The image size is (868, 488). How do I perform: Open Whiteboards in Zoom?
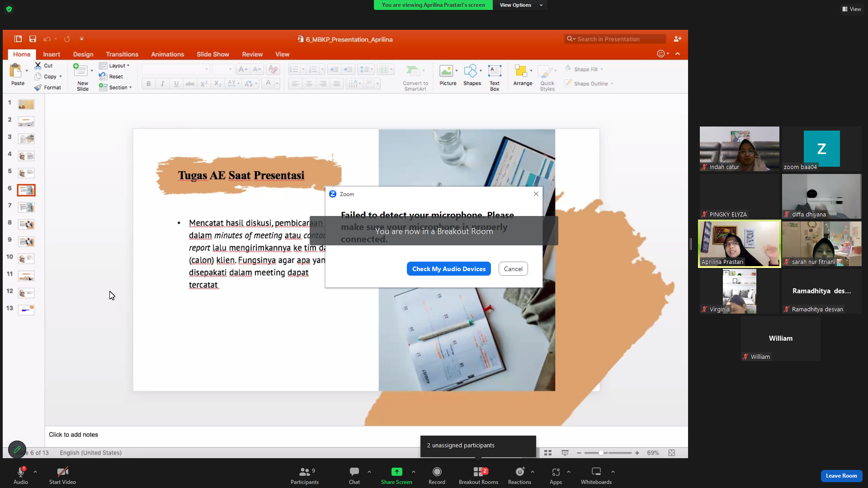point(596,475)
